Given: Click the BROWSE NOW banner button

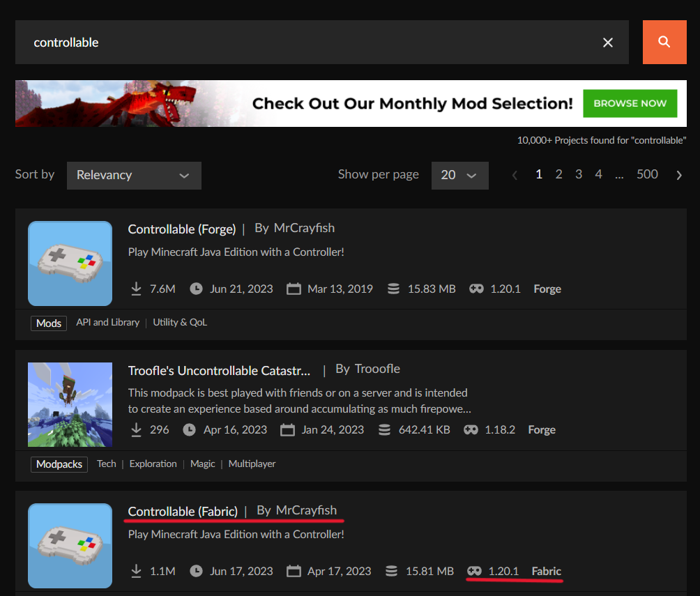Looking at the screenshot, I should point(630,104).
